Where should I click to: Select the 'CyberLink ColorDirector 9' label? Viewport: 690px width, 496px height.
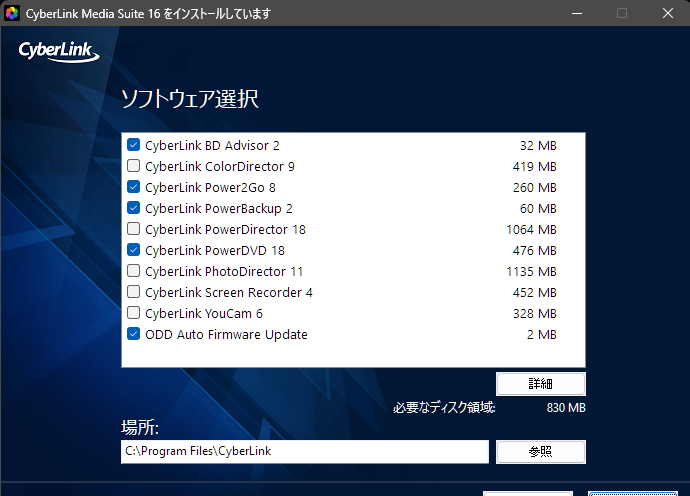click(220, 167)
